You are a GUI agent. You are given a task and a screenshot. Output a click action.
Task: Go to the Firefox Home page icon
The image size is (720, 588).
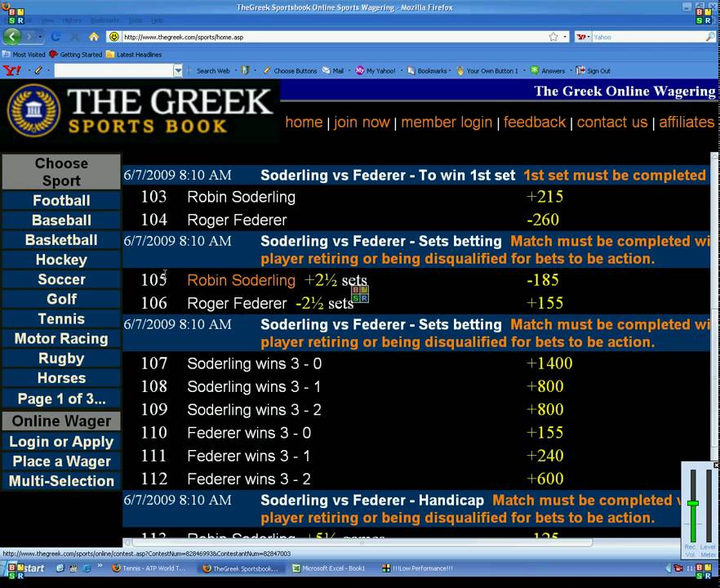coord(94,37)
